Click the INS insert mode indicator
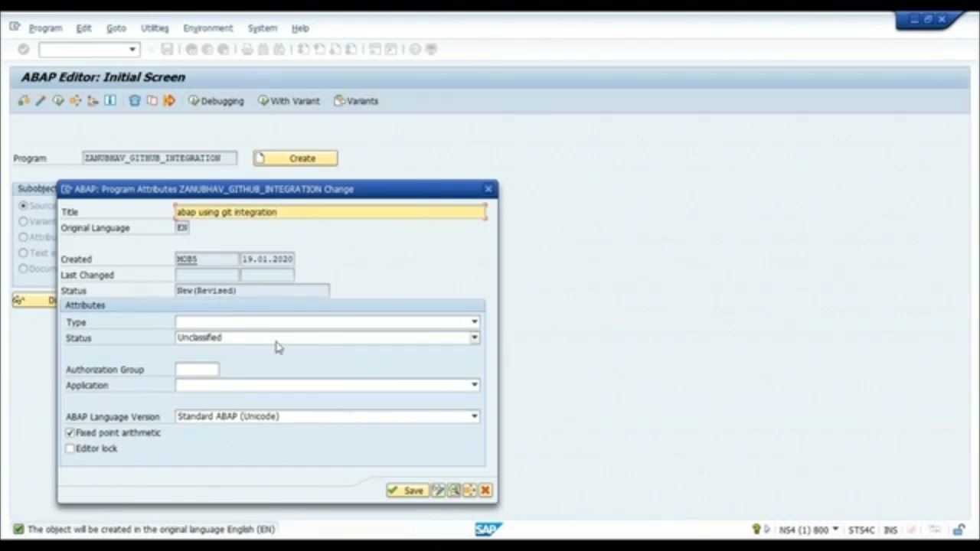 890,530
